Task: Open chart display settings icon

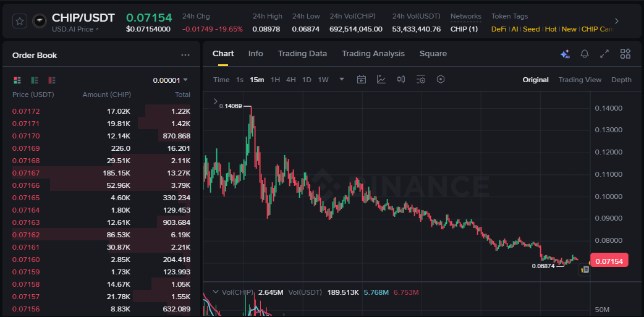Action: pyautogui.click(x=420, y=79)
